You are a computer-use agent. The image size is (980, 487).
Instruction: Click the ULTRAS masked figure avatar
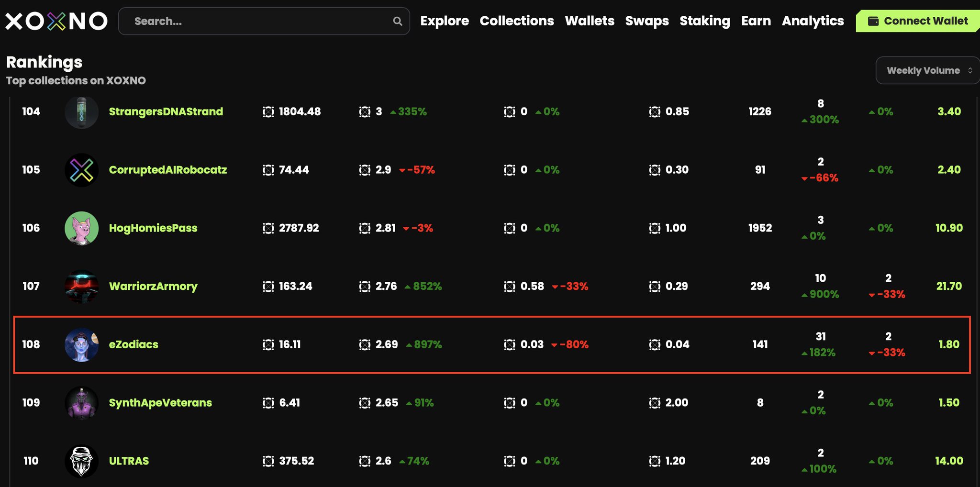(81, 461)
